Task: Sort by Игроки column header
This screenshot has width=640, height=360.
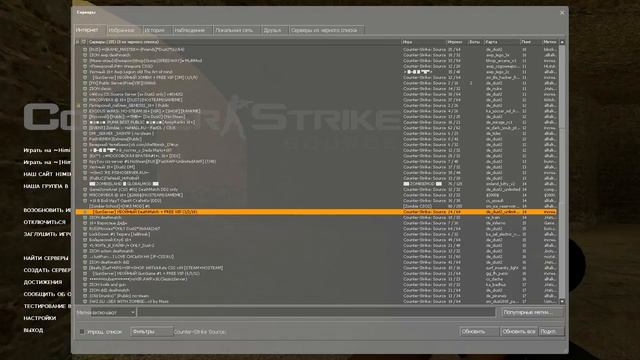Action: (457, 42)
